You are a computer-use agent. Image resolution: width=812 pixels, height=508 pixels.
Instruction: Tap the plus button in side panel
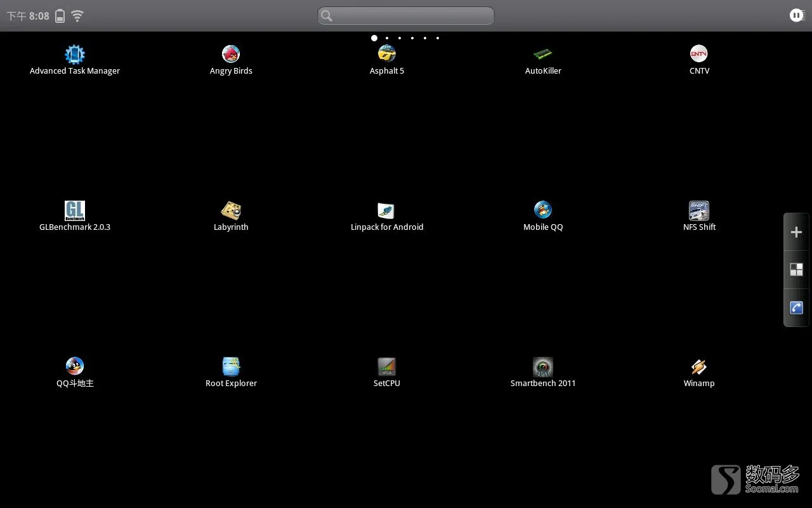pyautogui.click(x=797, y=232)
